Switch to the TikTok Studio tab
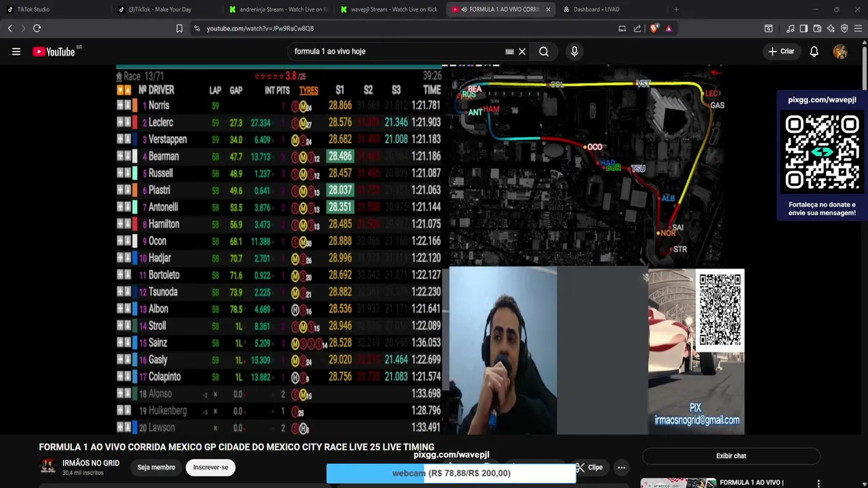Viewport: 868px width, 488px height. pos(54,9)
